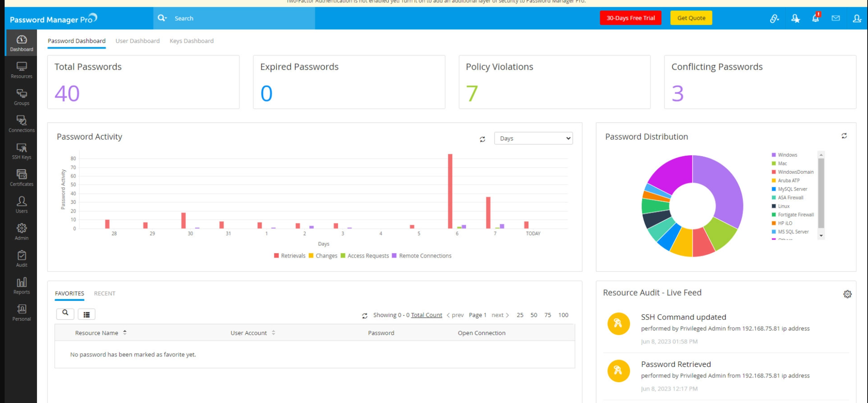This screenshot has width=868, height=403.
Task: Select the Password Dashboard tab
Action: [77, 41]
